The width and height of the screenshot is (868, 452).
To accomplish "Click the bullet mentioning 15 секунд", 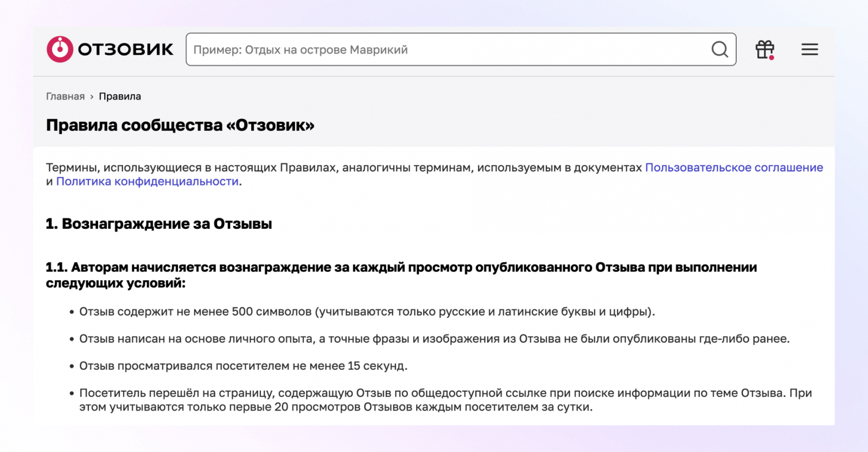I will pyautogui.click(x=243, y=366).
